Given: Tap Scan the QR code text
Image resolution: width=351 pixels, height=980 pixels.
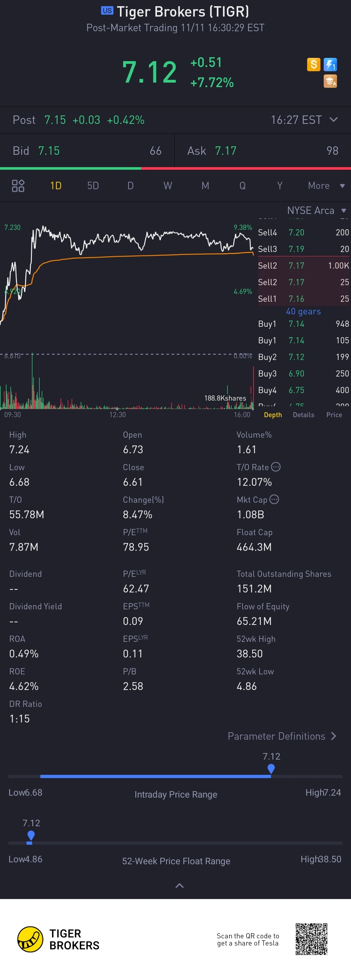Looking at the screenshot, I should pyautogui.click(x=248, y=939).
